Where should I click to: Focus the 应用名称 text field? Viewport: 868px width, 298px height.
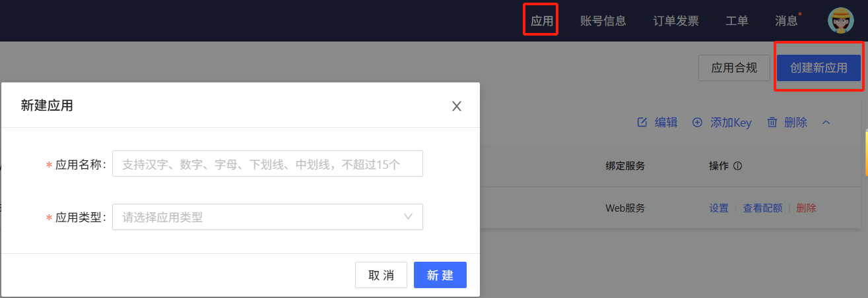(267, 164)
